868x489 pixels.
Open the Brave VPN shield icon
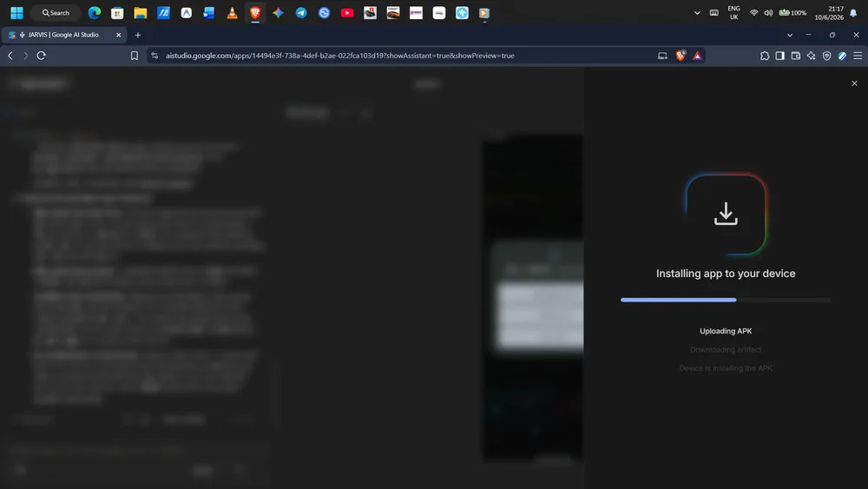[826, 56]
